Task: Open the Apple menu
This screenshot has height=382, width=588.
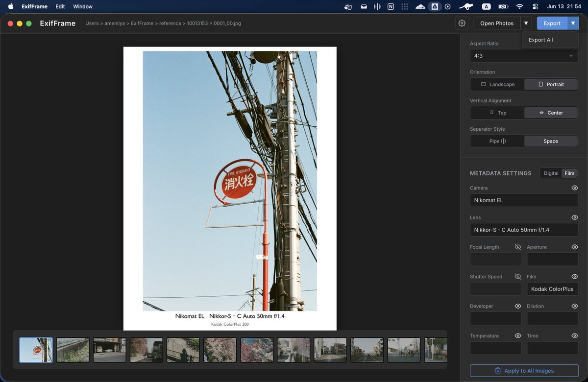Action: 11,6
